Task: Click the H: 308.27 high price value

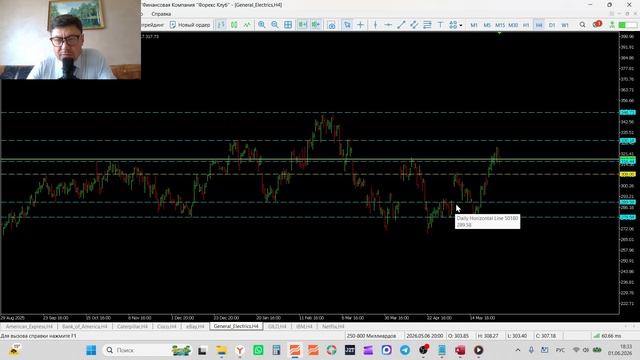Action: (488, 336)
